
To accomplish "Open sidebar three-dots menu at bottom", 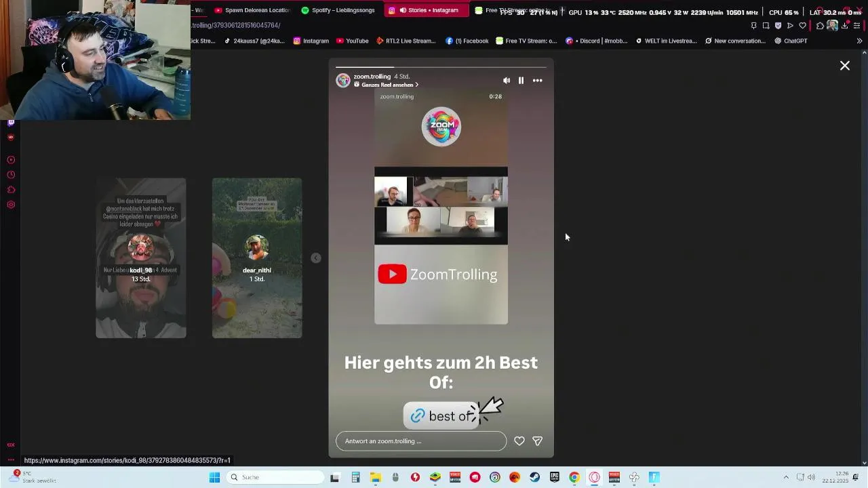I will click(x=11, y=460).
